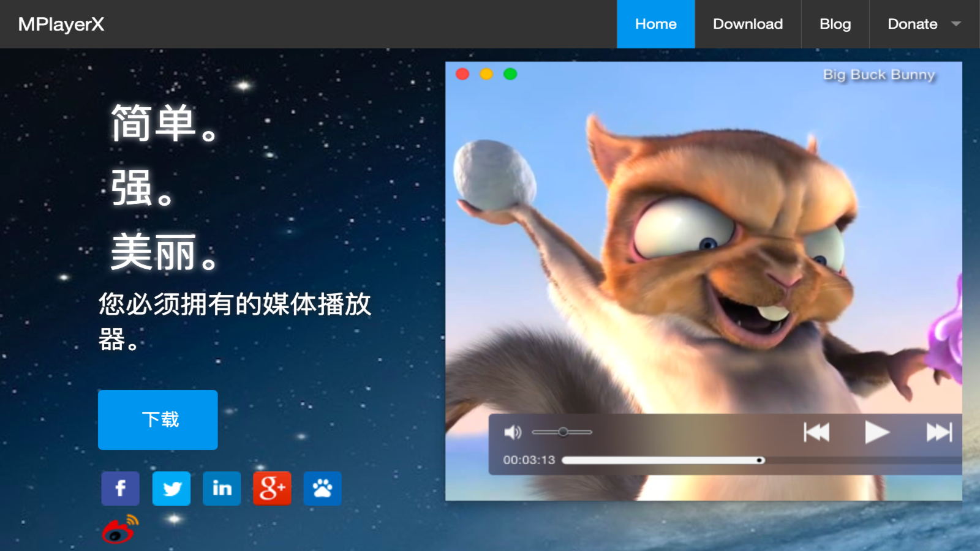This screenshot has height=551, width=980.
Task: Share on Google Plus icon
Action: pos(272,488)
